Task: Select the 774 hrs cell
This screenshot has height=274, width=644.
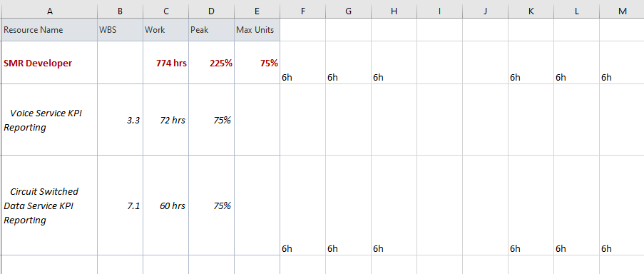Action: (166, 63)
